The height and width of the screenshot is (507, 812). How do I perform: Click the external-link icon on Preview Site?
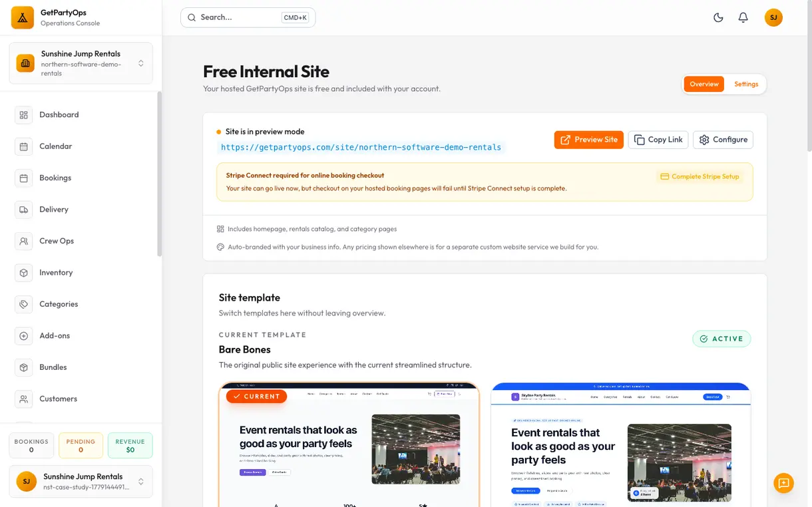[x=565, y=140]
